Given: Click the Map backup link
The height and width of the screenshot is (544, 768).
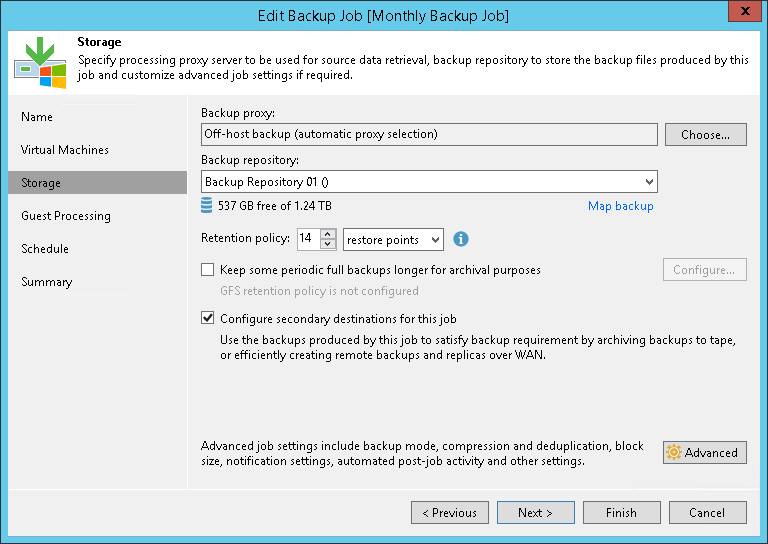Looking at the screenshot, I should point(620,206).
